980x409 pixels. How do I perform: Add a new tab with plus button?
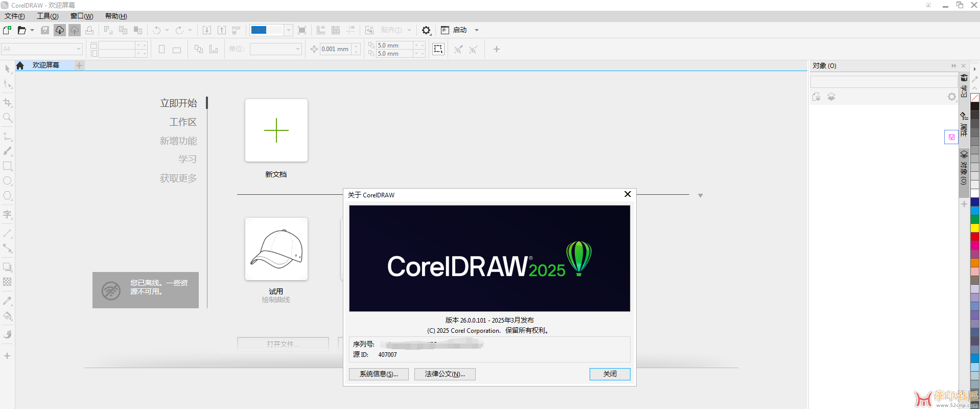[79, 65]
